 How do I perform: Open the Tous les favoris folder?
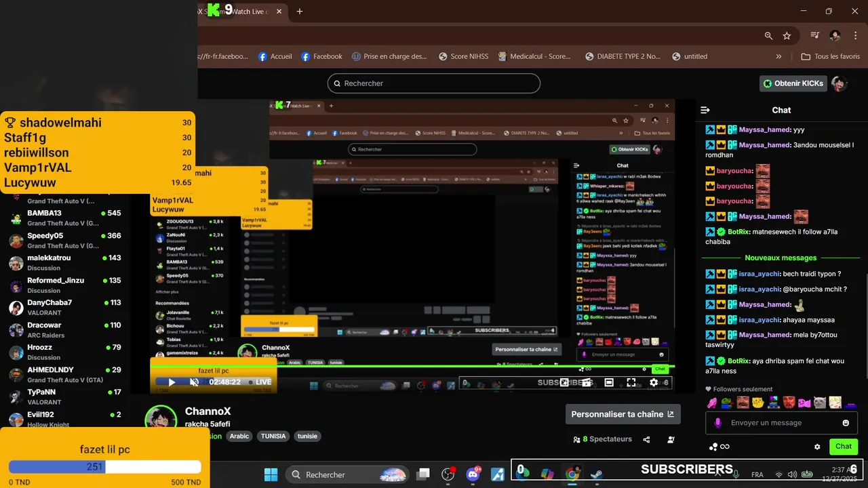[830, 56]
